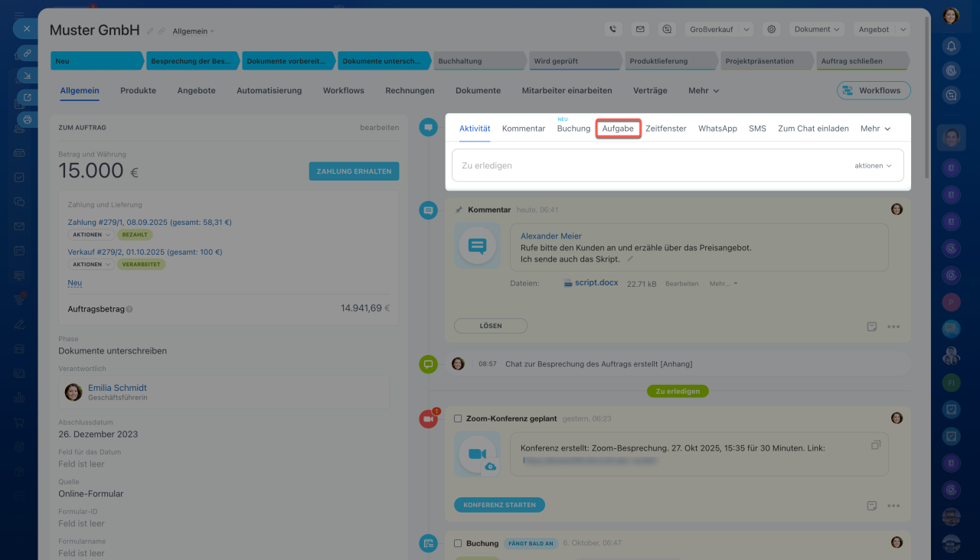
Task: Click the KONFERENZ STARTEN button
Action: pyautogui.click(x=499, y=505)
